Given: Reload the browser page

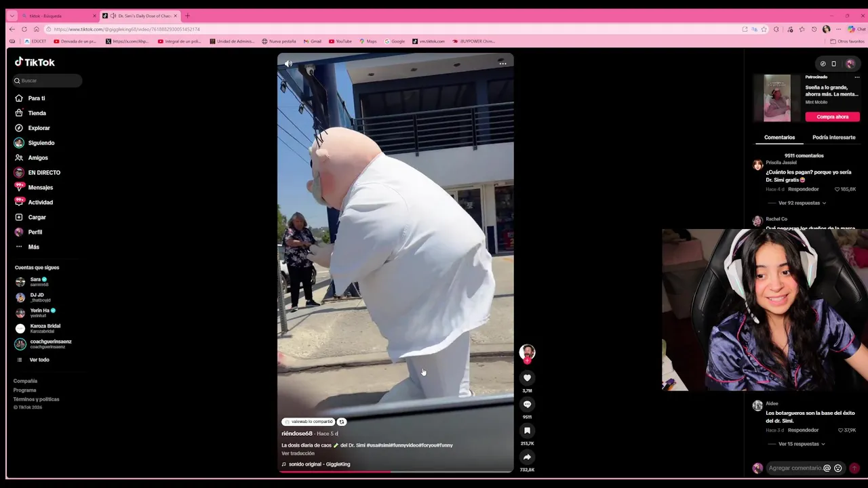Looking at the screenshot, I should (x=24, y=29).
